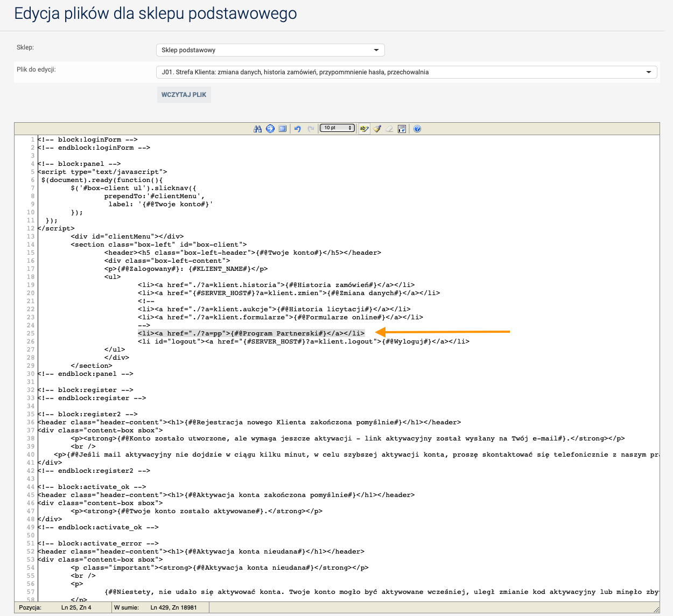Open the 10 pt font size dropdown
This screenshot has height=616, width=673.
coord(337,128)
